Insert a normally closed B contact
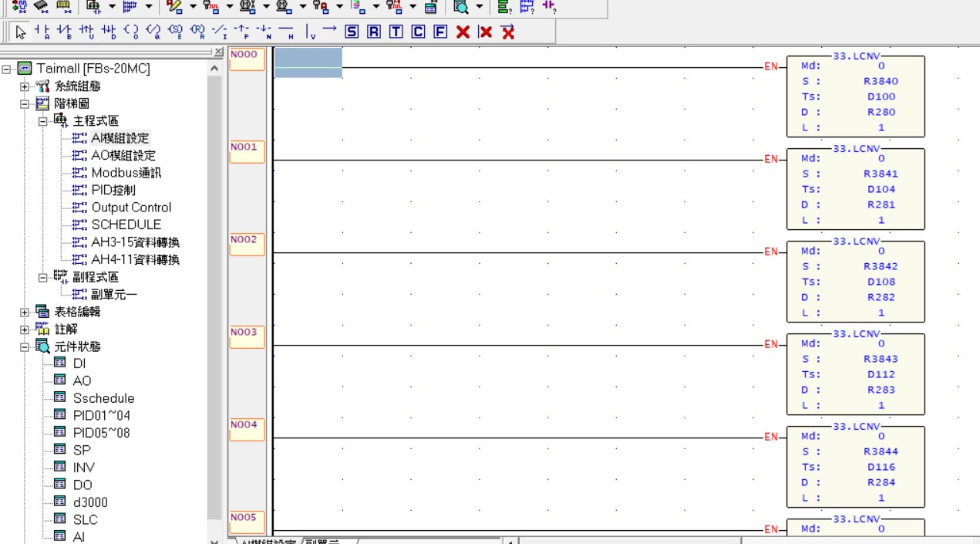 (65, 32)
